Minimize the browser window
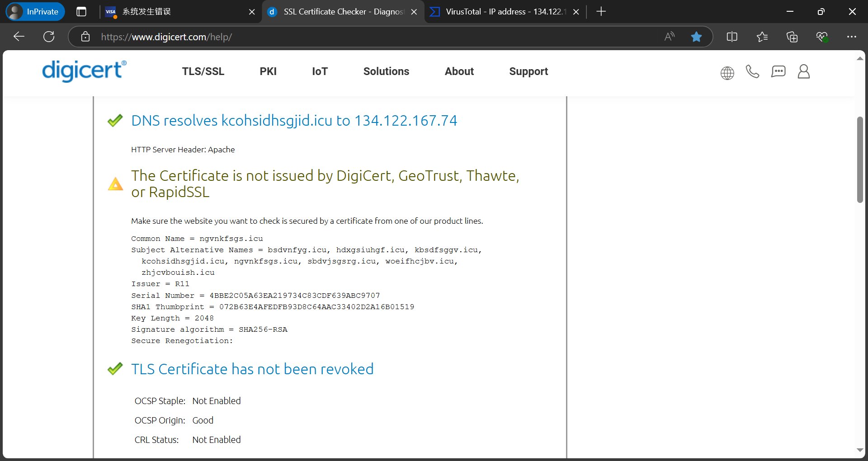 point(790,12)
